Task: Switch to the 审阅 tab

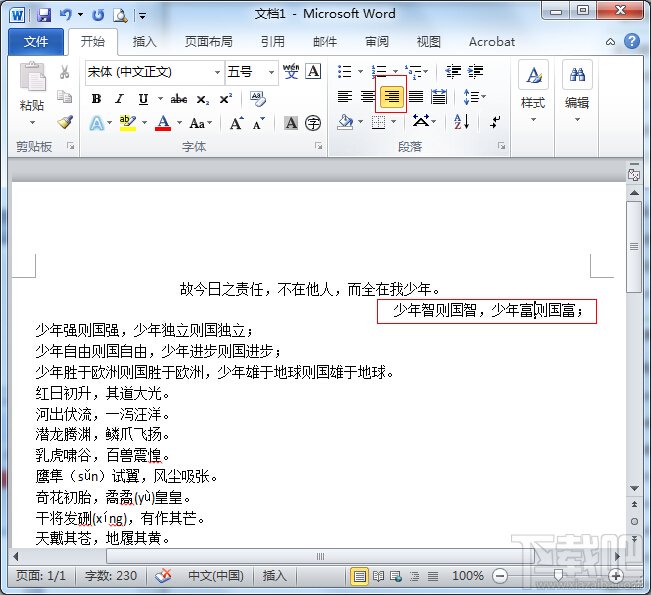Action: [377, 42]
